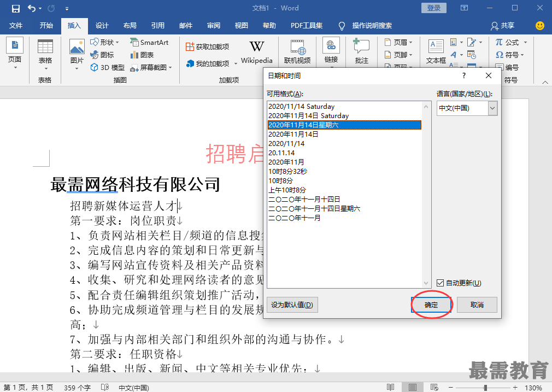This screenshot has width=552, height=392.
Task: Click the 登录 sign-in button
Action: (434, 8)
